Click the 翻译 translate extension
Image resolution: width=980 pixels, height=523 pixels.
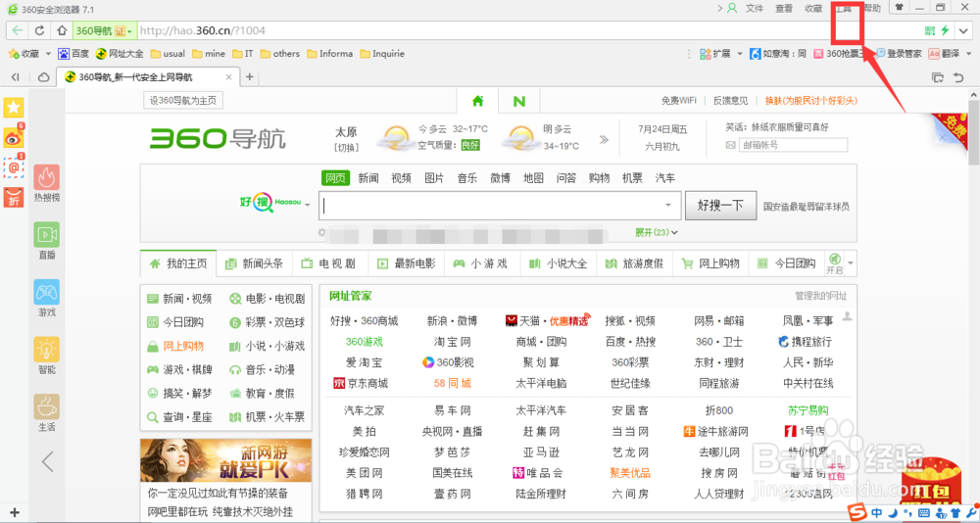pyautogui.click(x=944, y=54)
